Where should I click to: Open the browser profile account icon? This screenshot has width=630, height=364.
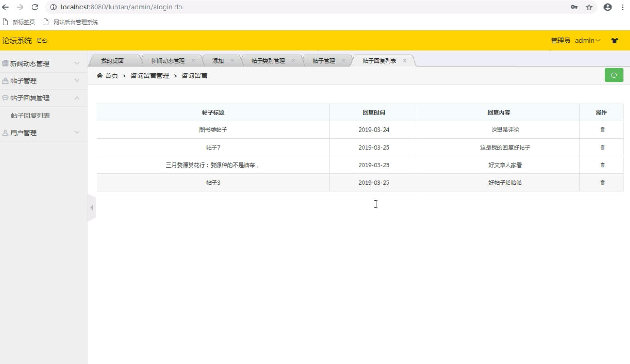click(607, 7)
